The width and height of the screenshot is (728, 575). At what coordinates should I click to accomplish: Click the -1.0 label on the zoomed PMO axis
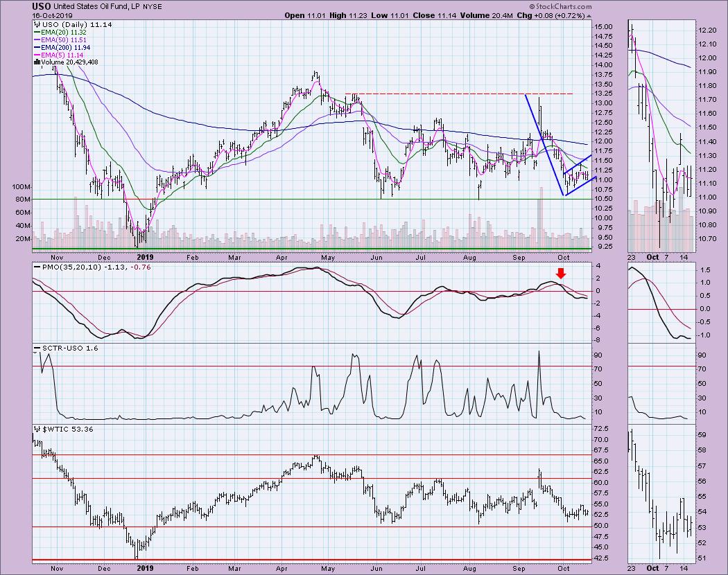pyautogui.click(x=704, y=335)
